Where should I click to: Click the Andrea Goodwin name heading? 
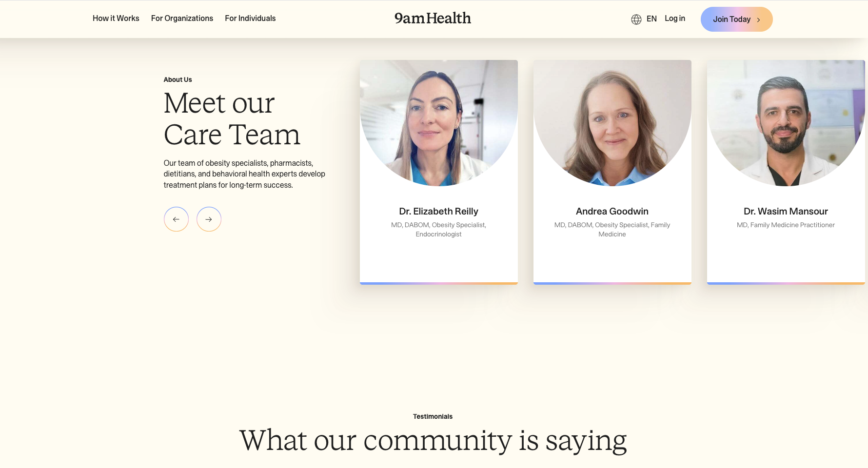tap(612, 212)
